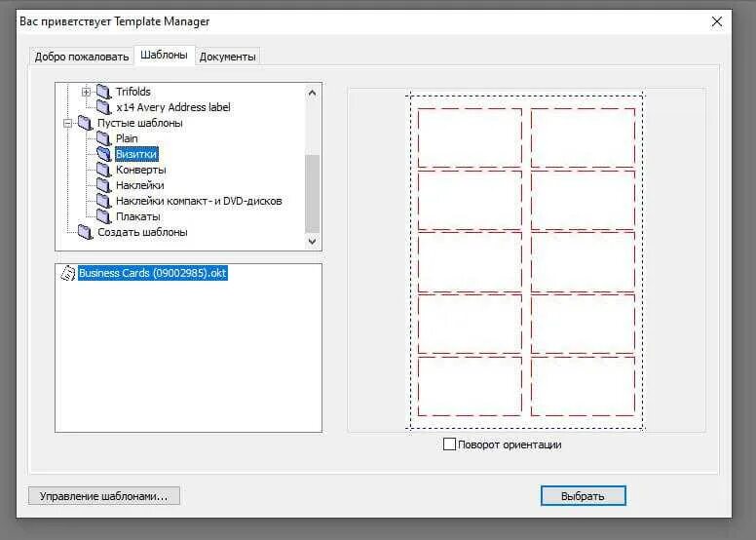Click the tree scrollbar down arrow
Screen dimensions: 756x540
[x=312, y=241]
